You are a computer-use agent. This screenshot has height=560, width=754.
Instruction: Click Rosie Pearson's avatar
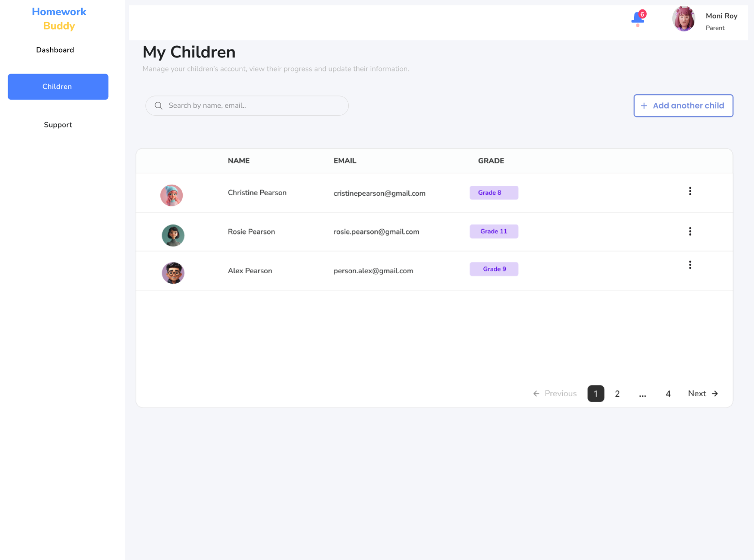pyautogui.click(x=173, y=235)
